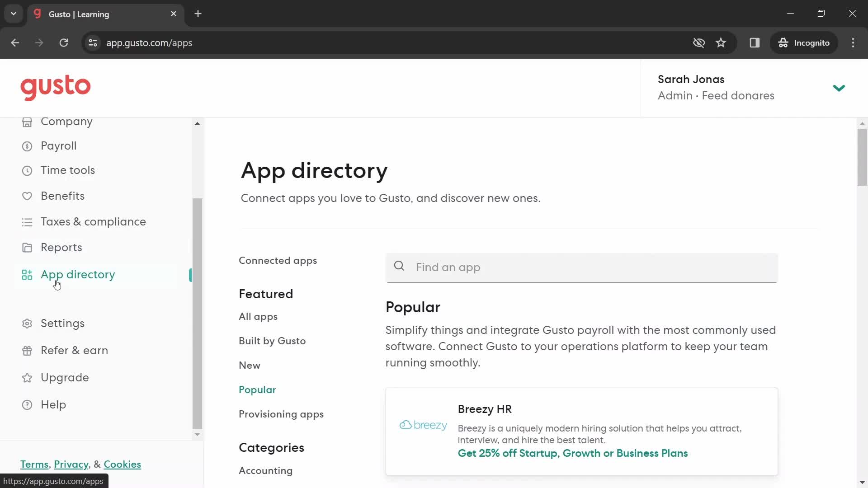Screen dimensions: 868x488
Task: Go to Benefits section
Action: click(62, 196)
